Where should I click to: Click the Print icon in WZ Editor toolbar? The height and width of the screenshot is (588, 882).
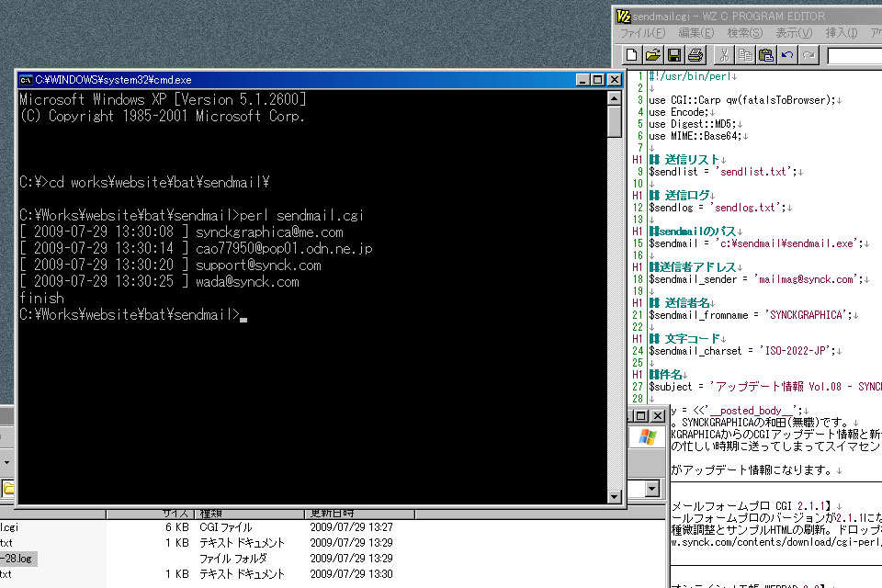695,55
